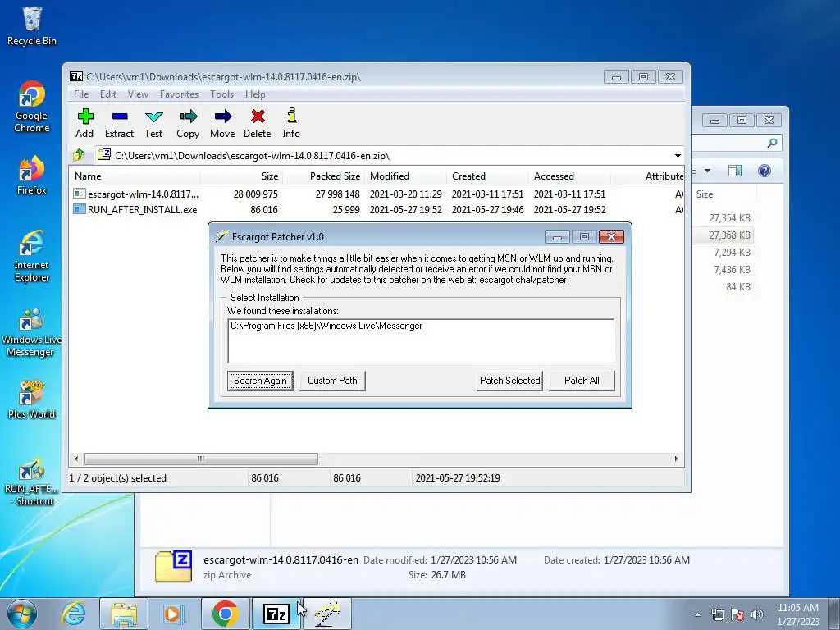Switch to 7-Zip taskbar button
Viewport: 840px width, 630px height.
coord(276,614)
